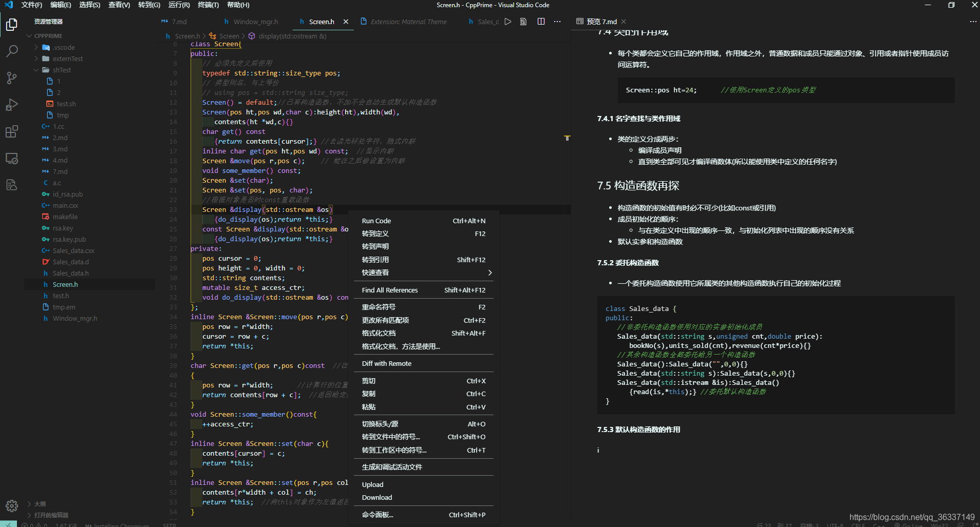Open the Run and Debug view
The width and height of the screenshot is (980, 527).
pyautogui.click(x=11, y=104)
